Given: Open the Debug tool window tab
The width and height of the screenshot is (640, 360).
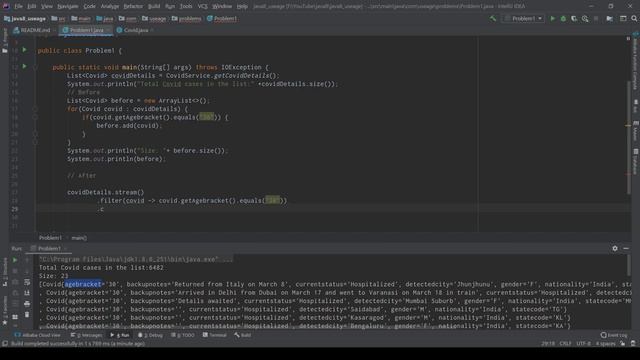Looking at the screenshot, I should [x=151, y=335].
